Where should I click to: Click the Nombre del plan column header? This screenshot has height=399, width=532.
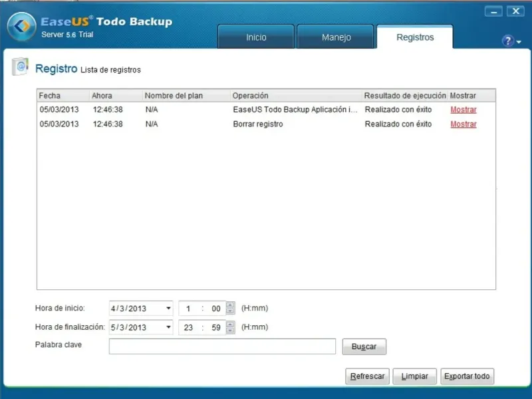coord(186,95)
